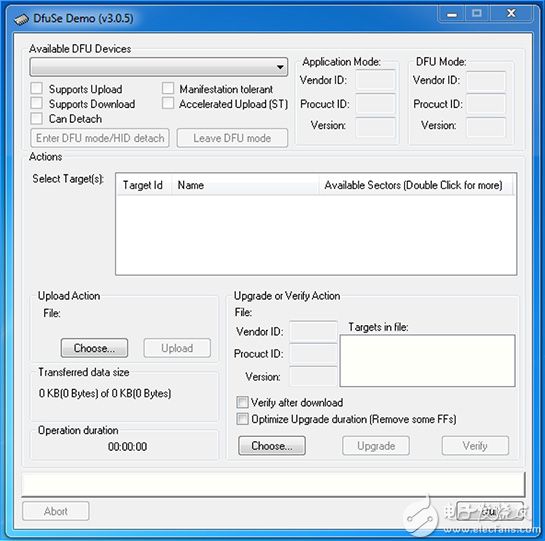
Task: Click DFU Mode Procuct ID field
Action: click(x=486, y=104)
